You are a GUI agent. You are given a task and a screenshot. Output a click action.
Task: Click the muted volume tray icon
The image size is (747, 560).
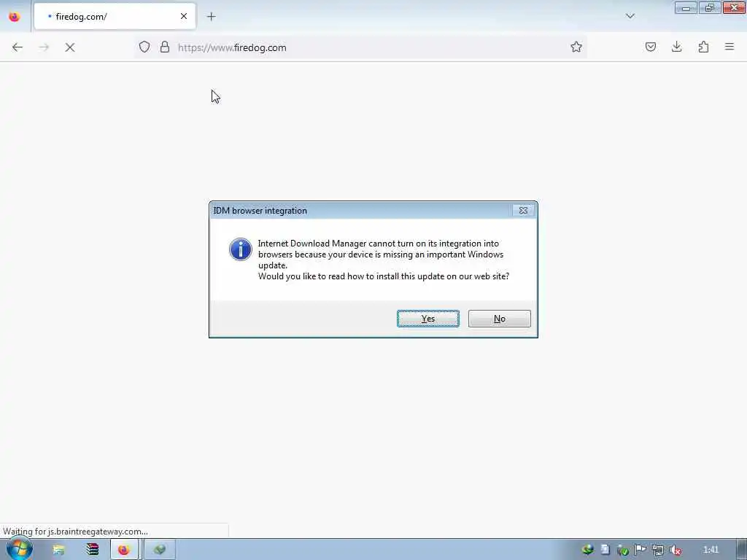676,550
